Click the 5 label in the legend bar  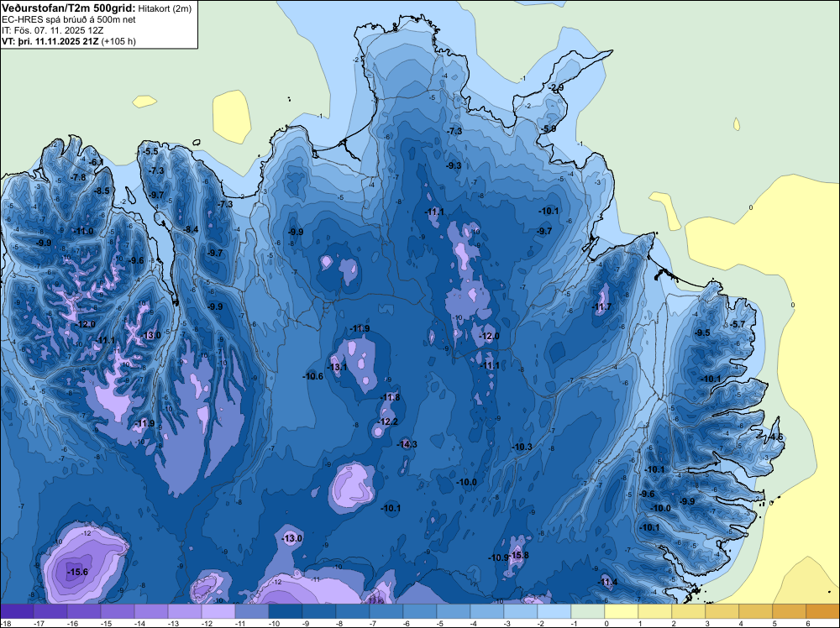(774, 623)
